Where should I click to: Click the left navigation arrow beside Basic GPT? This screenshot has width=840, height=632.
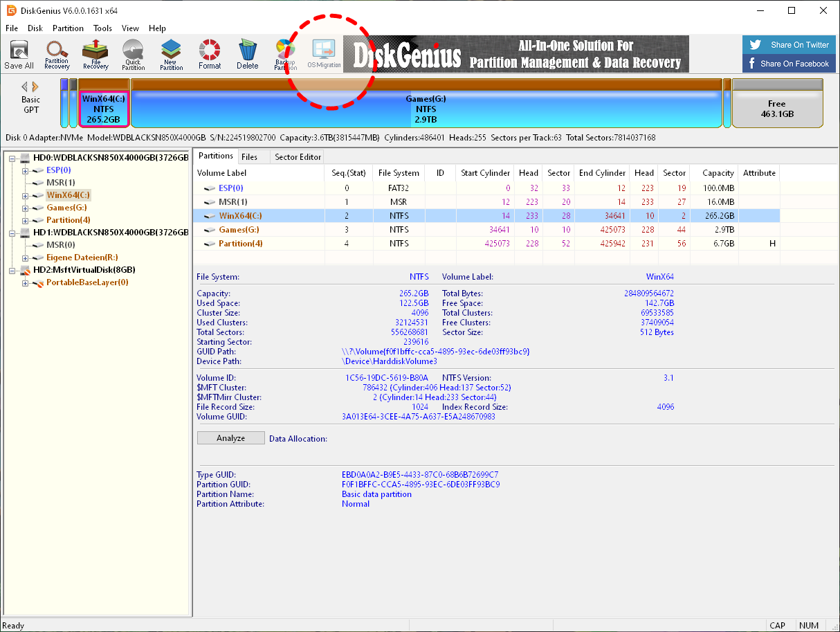[x=26, y=87]
